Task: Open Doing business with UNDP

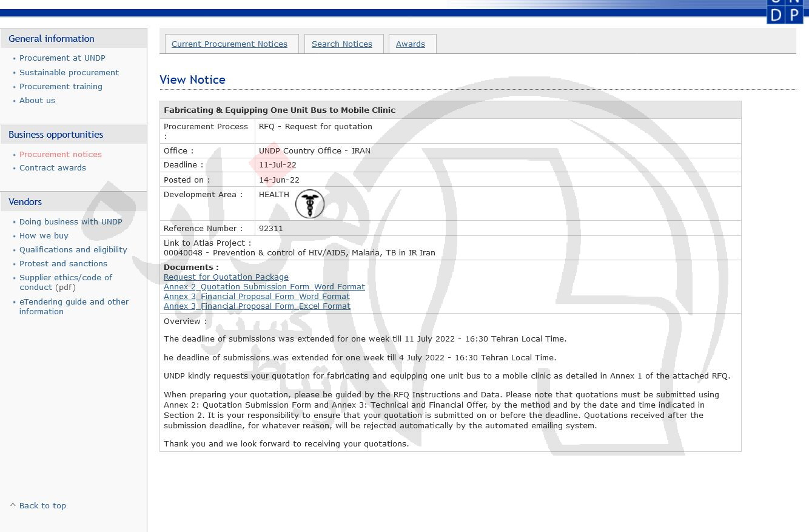Action: tap(70, 222)
